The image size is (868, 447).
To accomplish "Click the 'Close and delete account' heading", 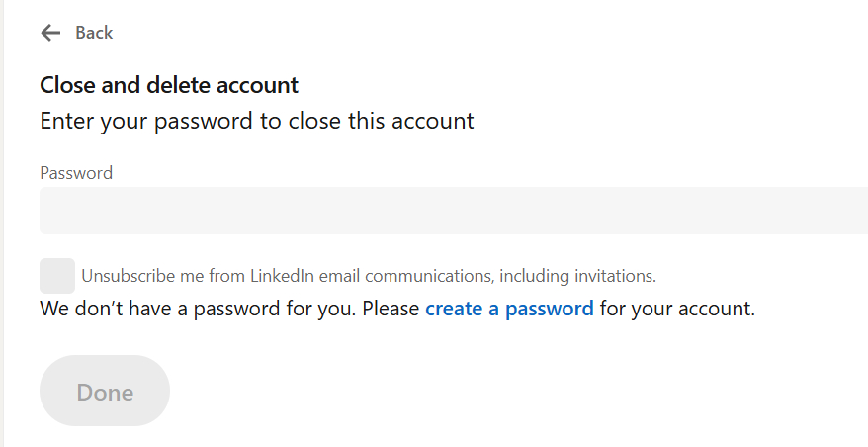I will tap(169, 85).
